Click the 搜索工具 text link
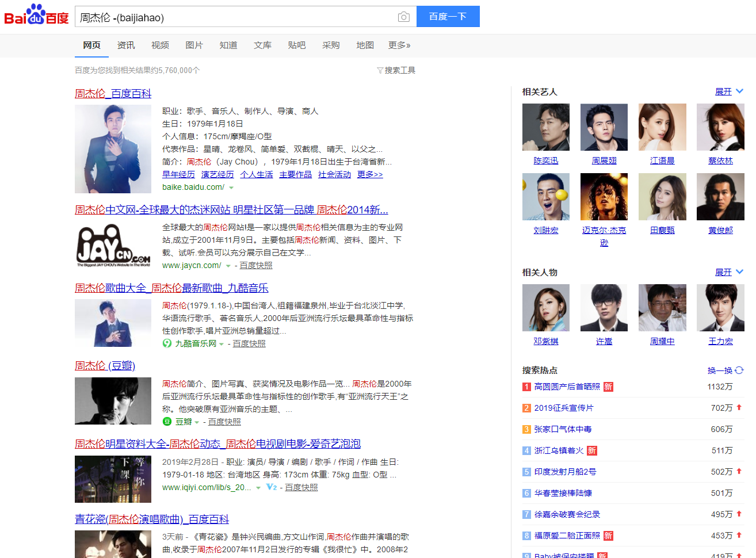Image resolution: width=756 pixels, height=558 pixels. tap(400, 70)
